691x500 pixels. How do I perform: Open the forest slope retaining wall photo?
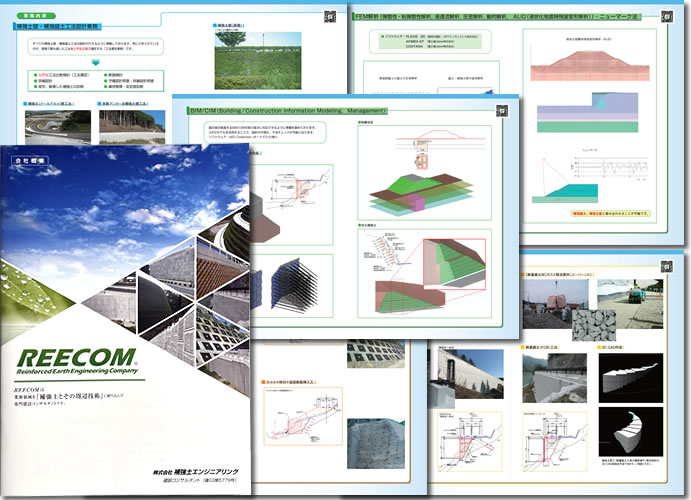[x=132, y=127]
